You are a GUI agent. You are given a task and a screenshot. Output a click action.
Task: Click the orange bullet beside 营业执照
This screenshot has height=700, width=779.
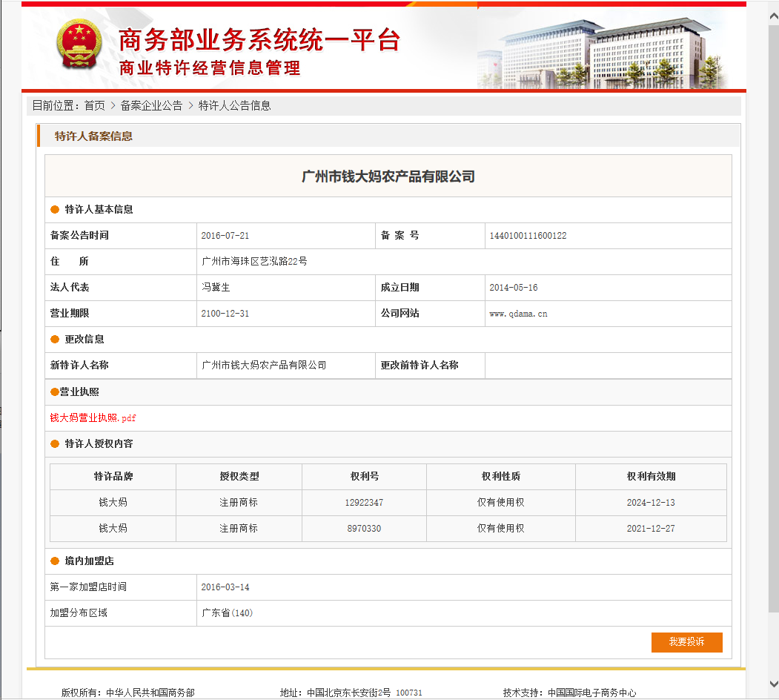coord(54,392)
